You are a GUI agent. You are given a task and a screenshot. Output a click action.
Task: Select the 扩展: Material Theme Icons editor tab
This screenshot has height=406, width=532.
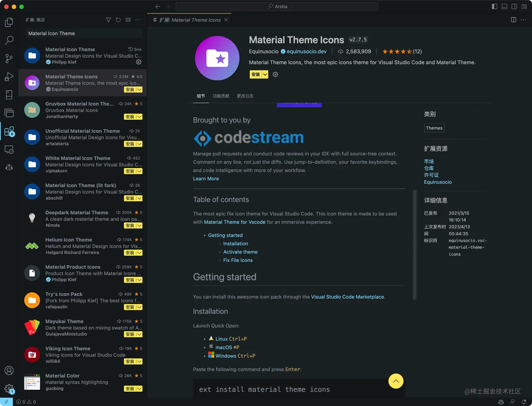(190, 20)
